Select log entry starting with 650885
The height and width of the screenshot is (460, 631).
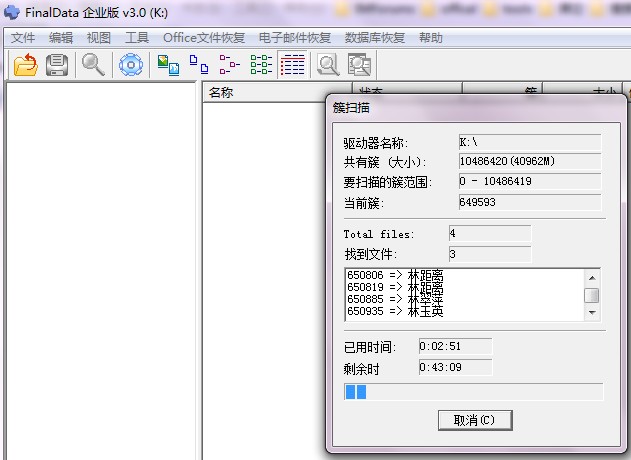point(395,299)
